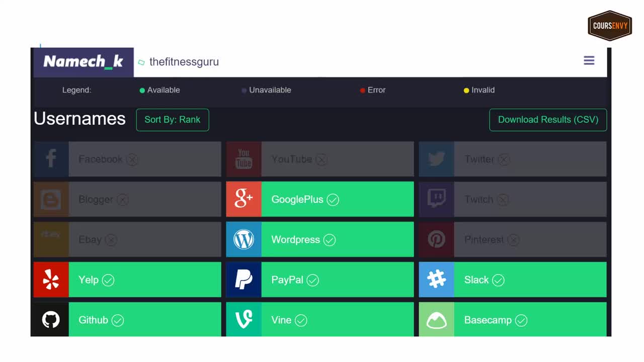Select the unavailable Pinterest result
Viewport: 644px width, 362px height.
(x=513, y=239)
